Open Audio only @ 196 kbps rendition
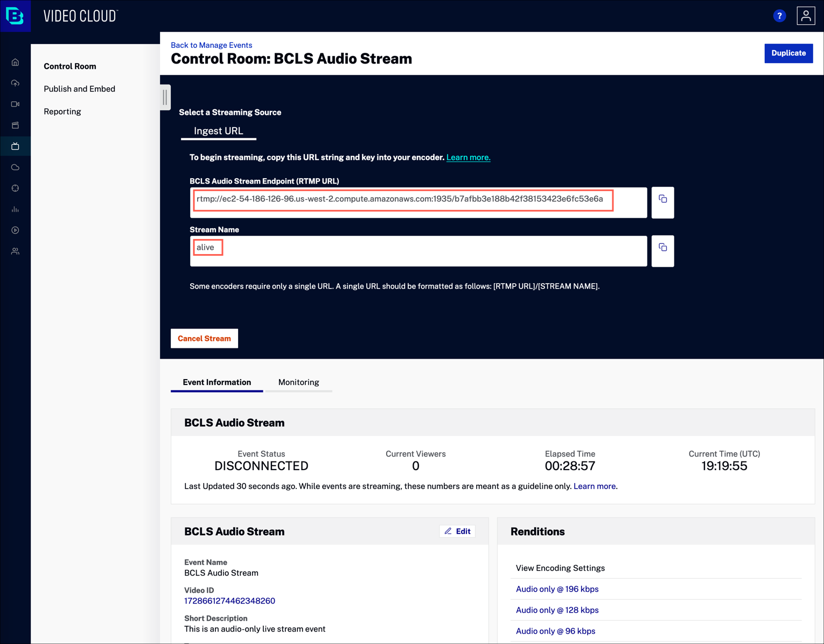Viewport: 824px width, 644px height. 557,589
